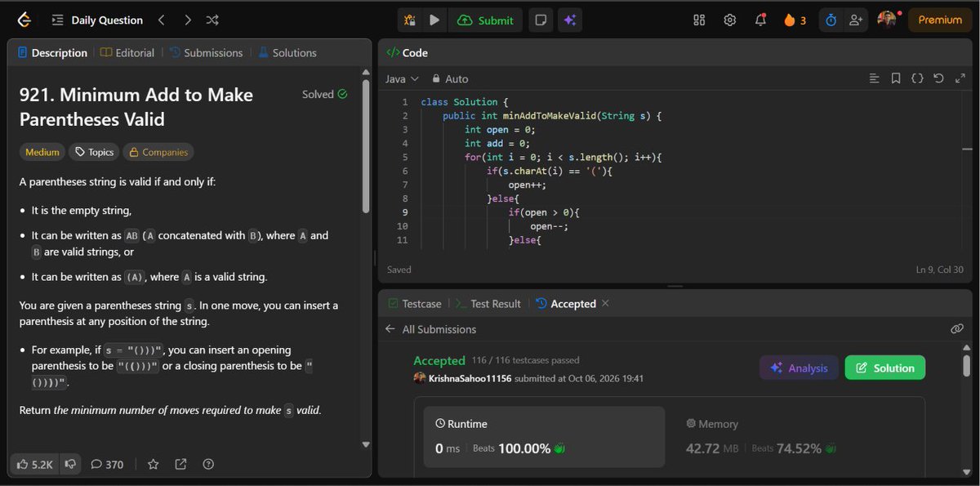The width and height of the screenshot is (980, 486).
Task: Click the LeetCode logo icon
Action: [24, 20]
